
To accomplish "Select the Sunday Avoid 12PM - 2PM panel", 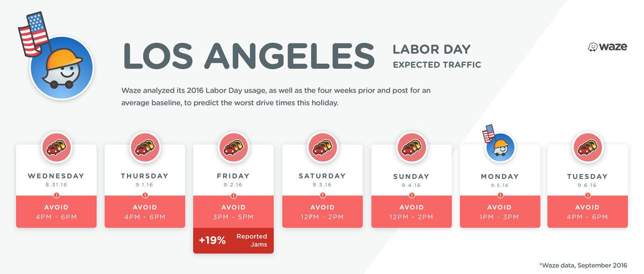I will coord(411,212).
